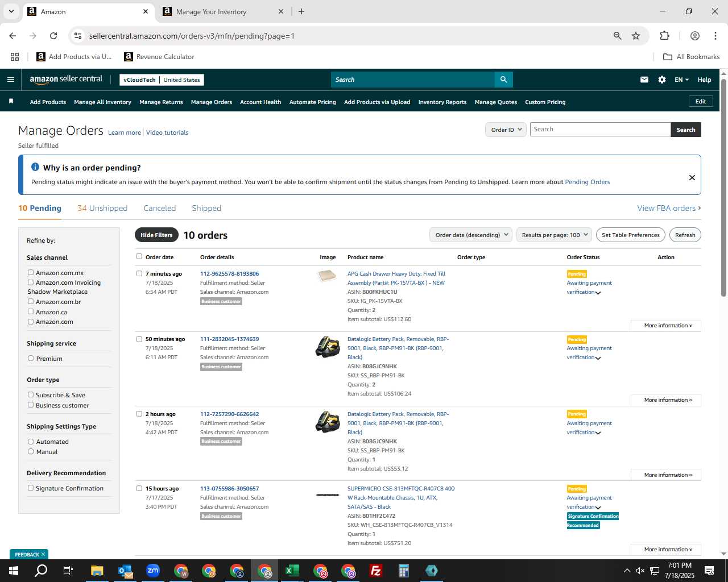Open the new tab plus button
Viewport: 728px width, 582px height.
301,11
